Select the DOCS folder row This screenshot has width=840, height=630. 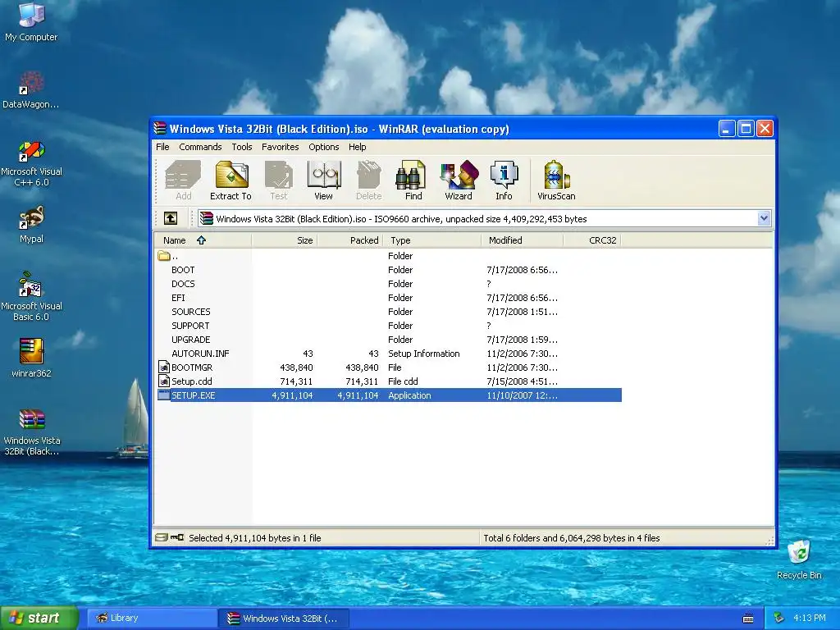pos(390,284)
